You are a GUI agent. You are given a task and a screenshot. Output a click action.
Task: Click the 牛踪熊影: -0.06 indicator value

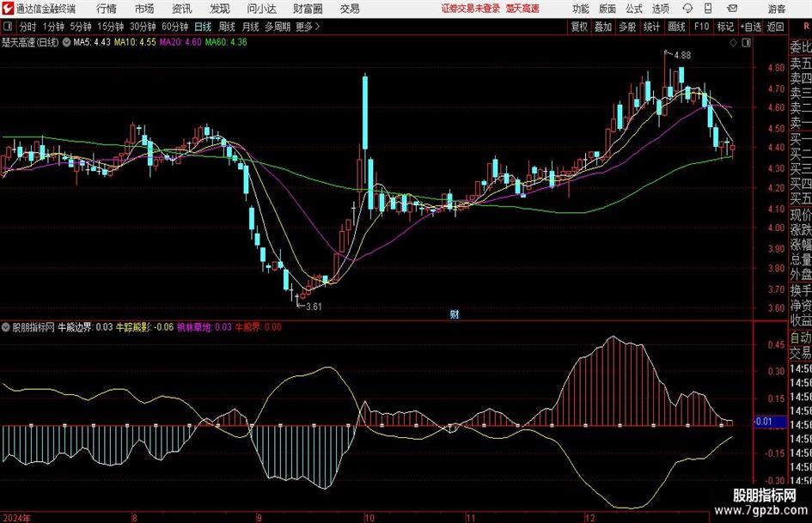(x=144, y=327)
